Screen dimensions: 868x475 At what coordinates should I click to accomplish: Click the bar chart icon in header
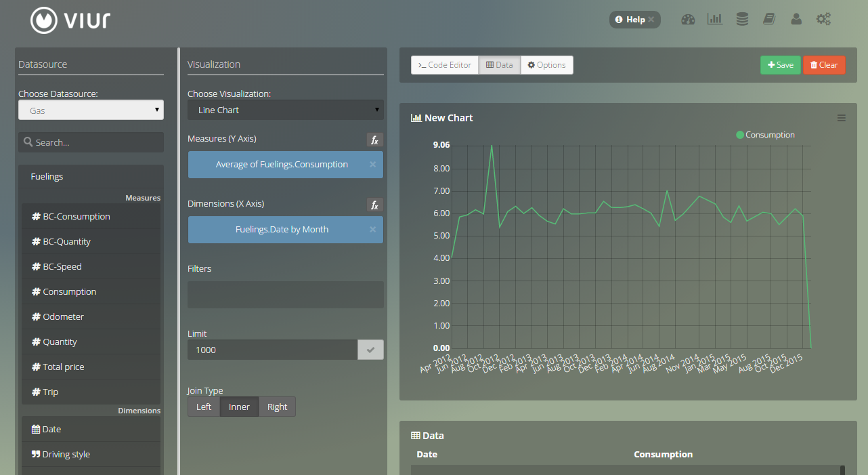[x=714, y=20]
